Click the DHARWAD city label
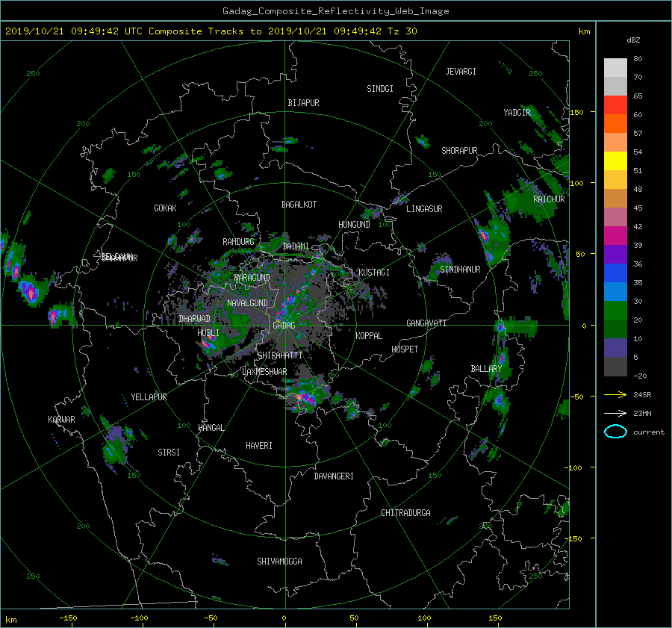Screen dimensions: 672x628 (195, 319)
